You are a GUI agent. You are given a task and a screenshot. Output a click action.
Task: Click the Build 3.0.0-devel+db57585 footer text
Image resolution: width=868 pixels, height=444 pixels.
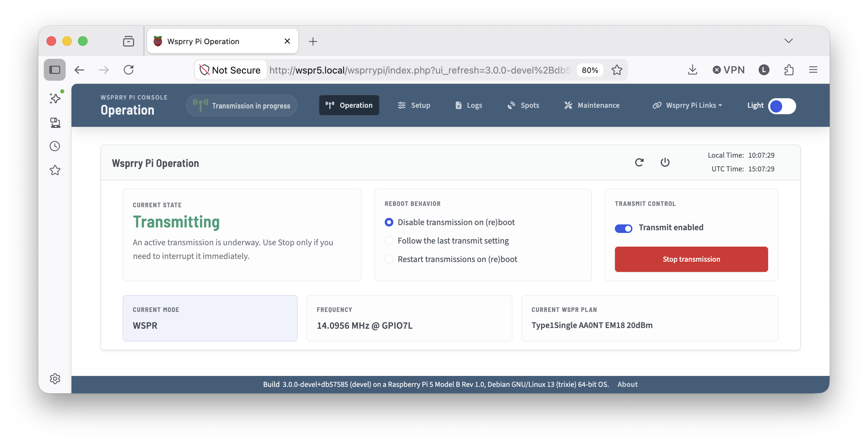pyautogui.click(x=436, y=384)
